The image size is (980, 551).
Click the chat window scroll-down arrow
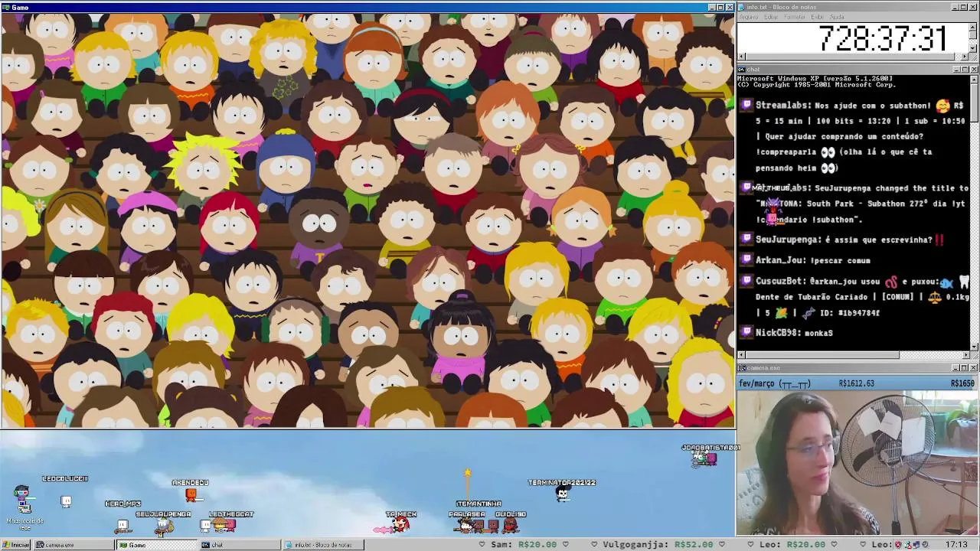[x=974, y=347]
